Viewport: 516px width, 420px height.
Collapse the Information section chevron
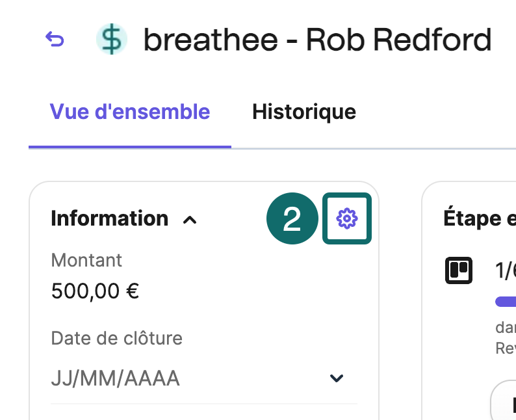tap(190, 220)
